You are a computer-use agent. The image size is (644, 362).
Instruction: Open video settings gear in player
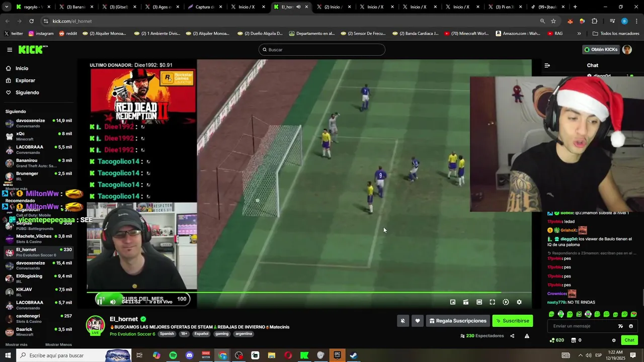click(519, 302)
